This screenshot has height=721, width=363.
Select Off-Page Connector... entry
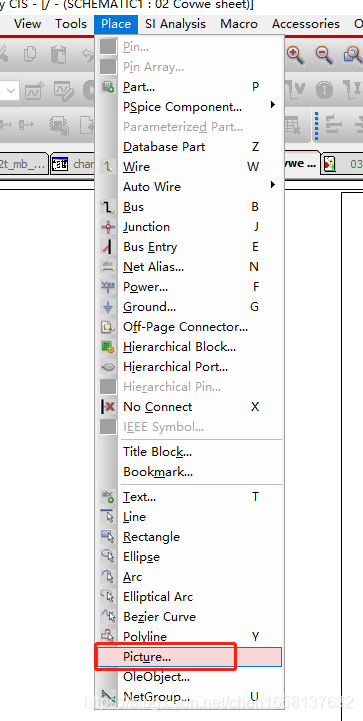(x=185, y=327)
